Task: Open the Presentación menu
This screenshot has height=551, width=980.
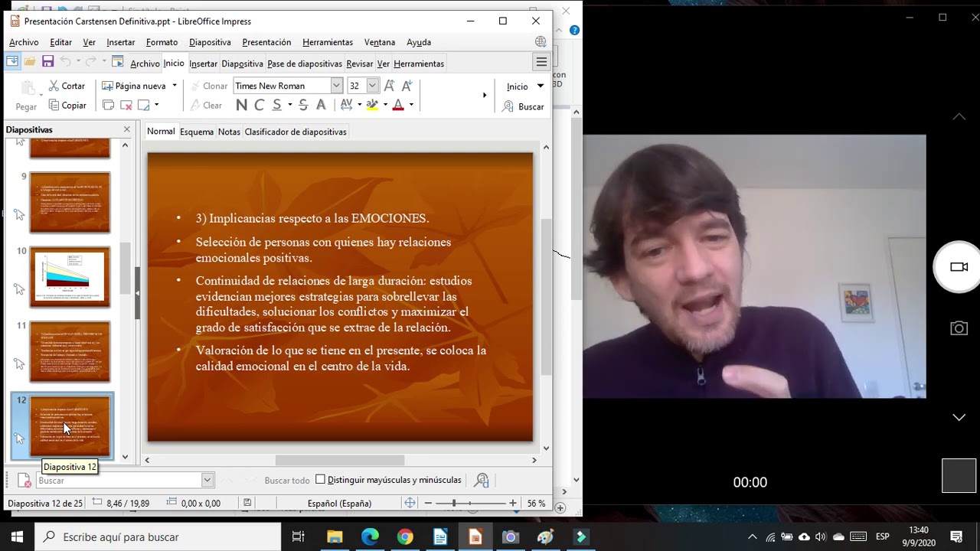Action: [x=266, y=42]
